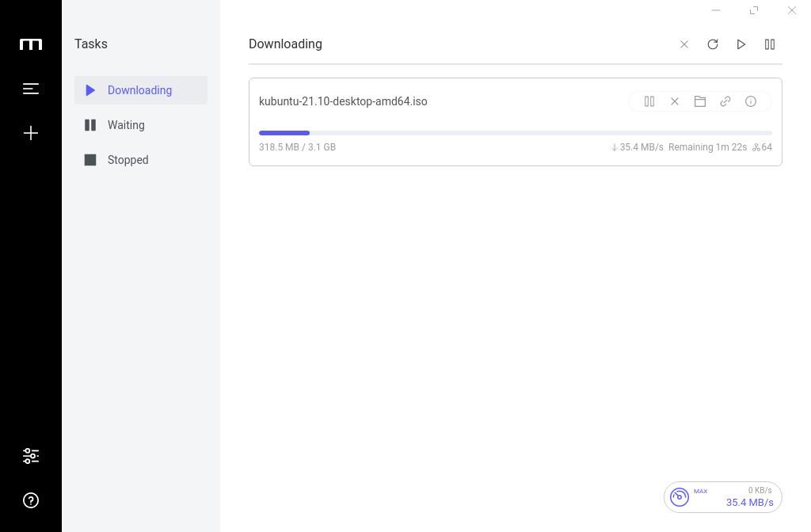The image size is (811, 532).
Task: Click the Downloading page heading
Action: (285, 44)
